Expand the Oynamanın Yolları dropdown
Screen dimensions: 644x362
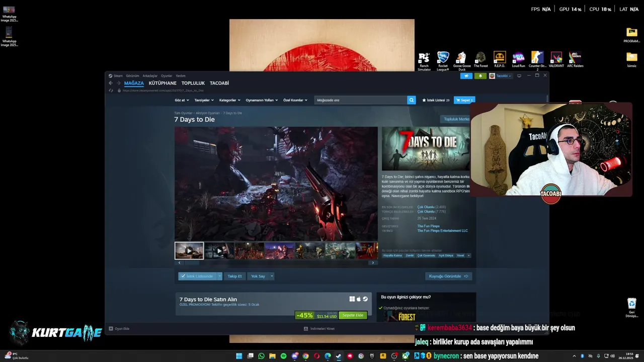click(262, 100)
